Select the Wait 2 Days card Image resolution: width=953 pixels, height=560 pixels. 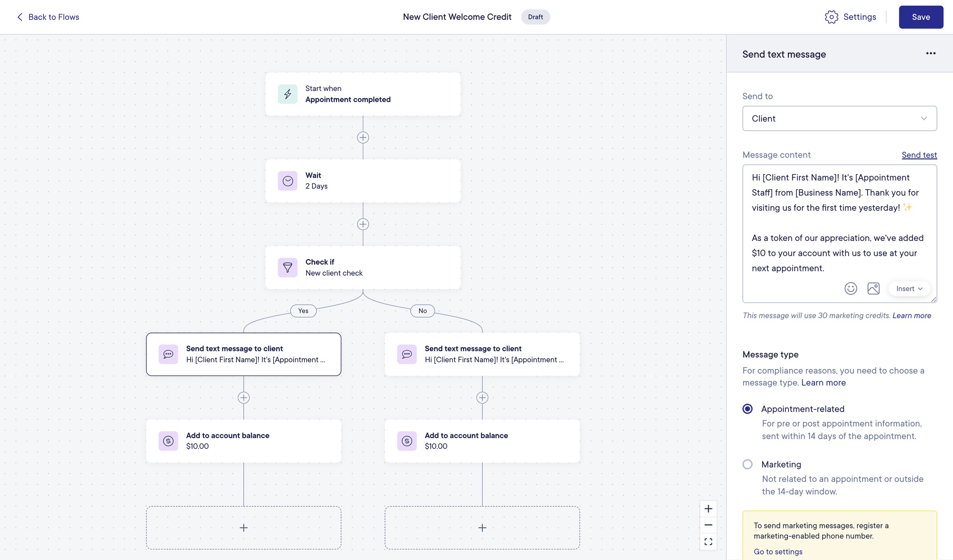pos(363,181)
